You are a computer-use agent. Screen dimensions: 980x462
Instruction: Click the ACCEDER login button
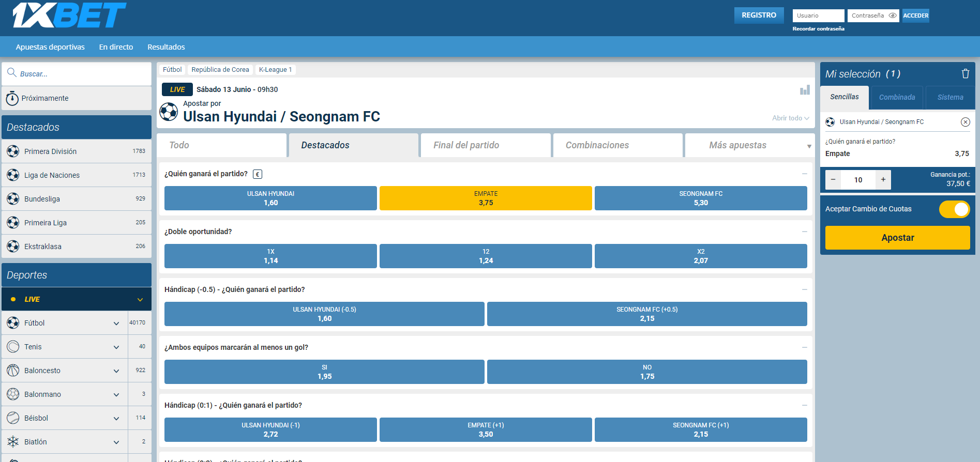(916, 16)
